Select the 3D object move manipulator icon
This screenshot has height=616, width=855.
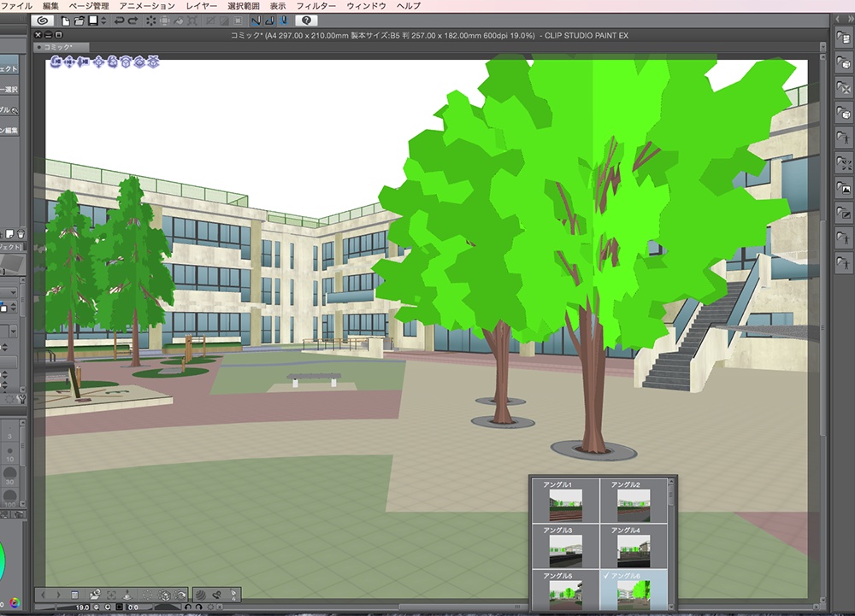(98, 63)
